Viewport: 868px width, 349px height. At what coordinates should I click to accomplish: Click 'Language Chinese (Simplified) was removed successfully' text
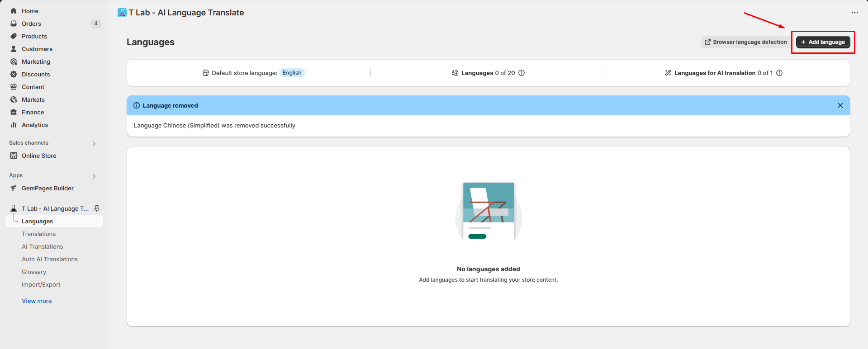coord(214,125)
